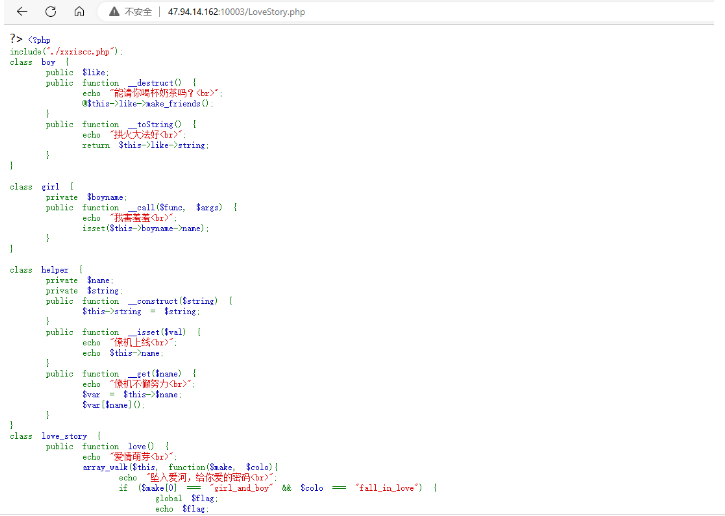Click the not-secure warning triangle icon
The image size is (725, 516).
pyautogui.click(x=114, y=12)
